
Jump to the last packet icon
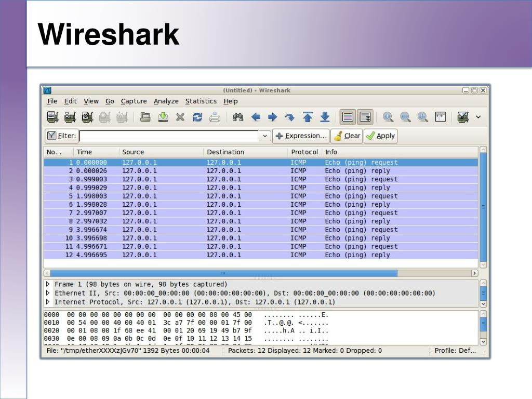(x=325, y=117)
